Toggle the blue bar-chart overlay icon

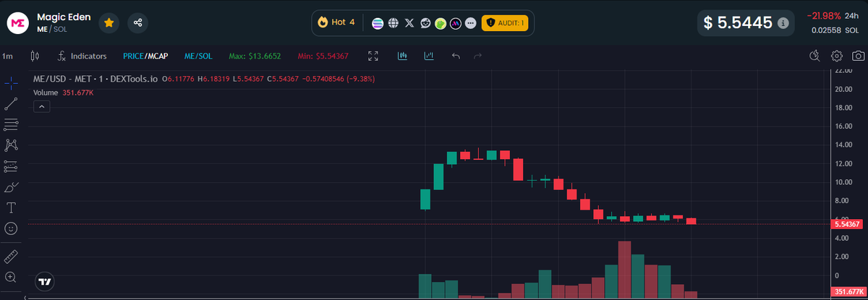(429, 56)
